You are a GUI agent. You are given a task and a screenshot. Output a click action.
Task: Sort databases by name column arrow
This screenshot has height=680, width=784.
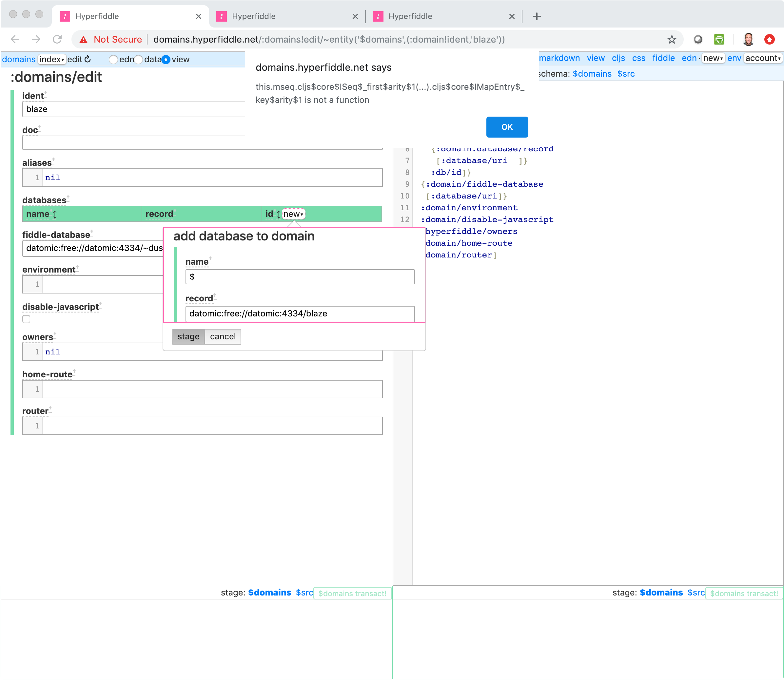tap(55, 215)
